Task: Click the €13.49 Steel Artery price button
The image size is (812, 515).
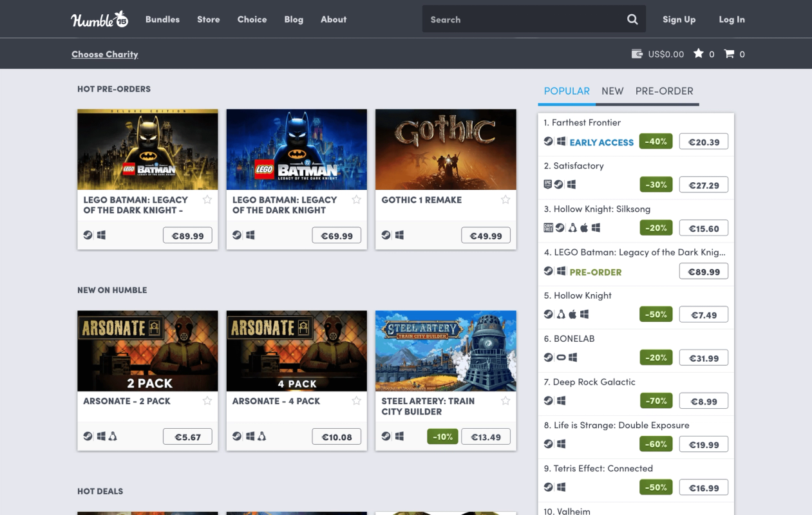Action: click(x=486, y=436)
